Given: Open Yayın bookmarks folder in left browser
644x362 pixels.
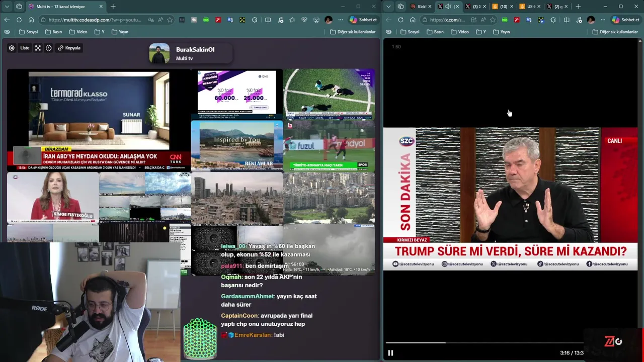Looking at the screenshot, I should [x=120, y=32].
